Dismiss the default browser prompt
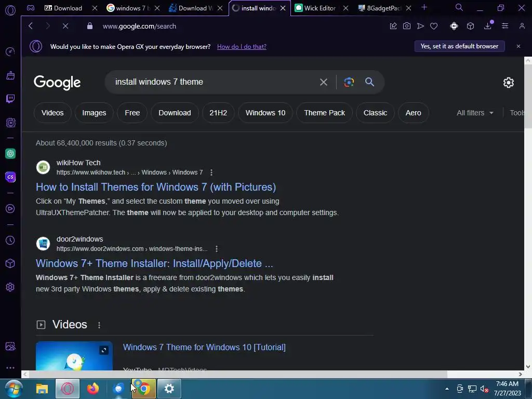Image resolution: width=532 pixels, height=399 pixels. pyautogui.click(x=518, y=46)
